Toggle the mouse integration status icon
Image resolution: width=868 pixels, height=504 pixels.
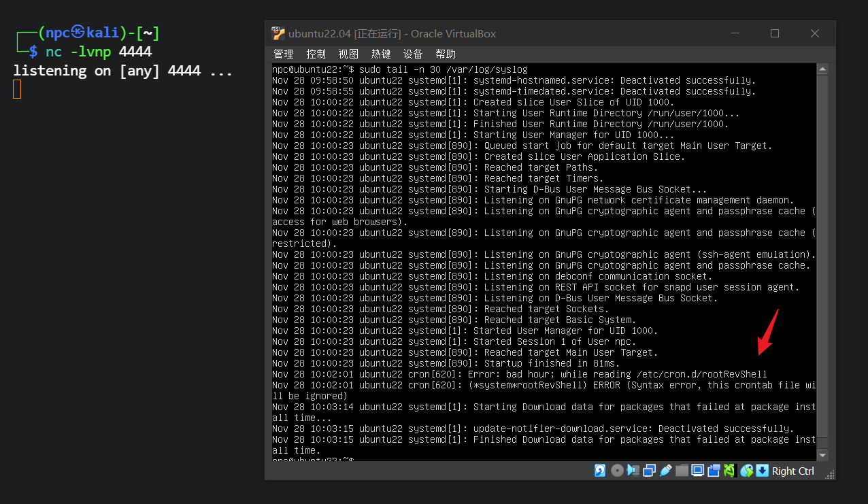(747, 471)
